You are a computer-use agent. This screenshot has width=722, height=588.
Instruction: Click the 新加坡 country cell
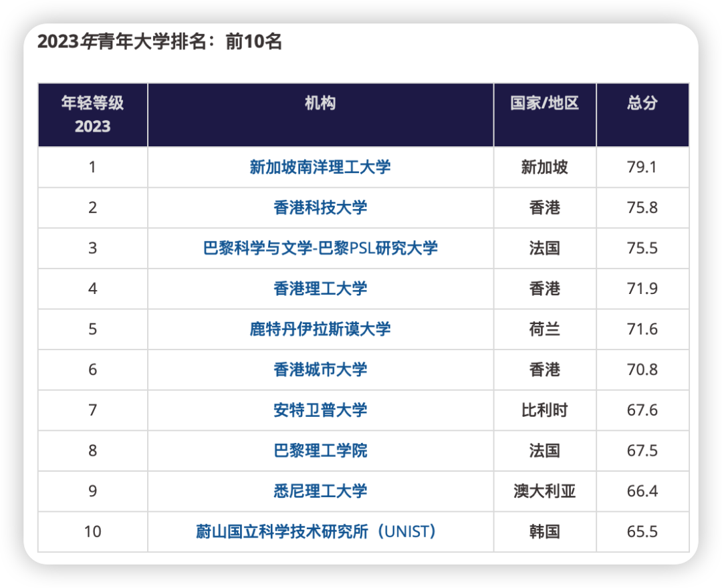tap(545, 168)
